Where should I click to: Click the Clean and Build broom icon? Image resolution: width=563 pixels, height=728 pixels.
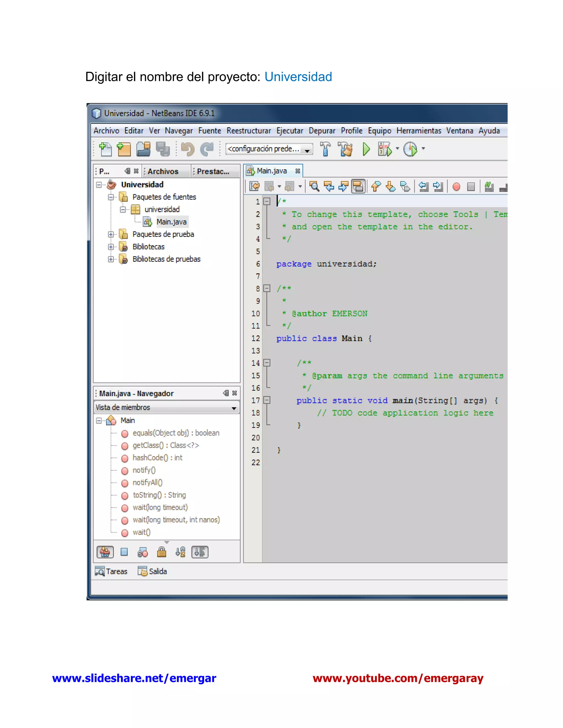click(x=345, y=149)
